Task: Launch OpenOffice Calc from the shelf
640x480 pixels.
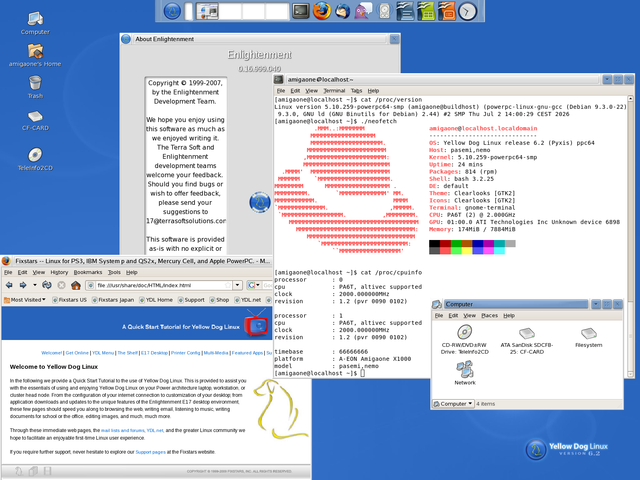Action: point(426,11)
